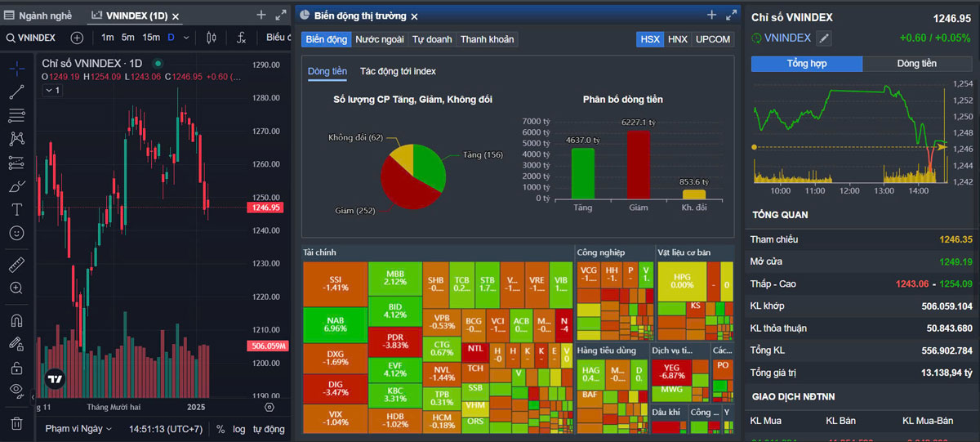Click the pencil edit icon beside VNINDEX
Image resolution: width=980 pixels, height=442 pixels.
824,38
